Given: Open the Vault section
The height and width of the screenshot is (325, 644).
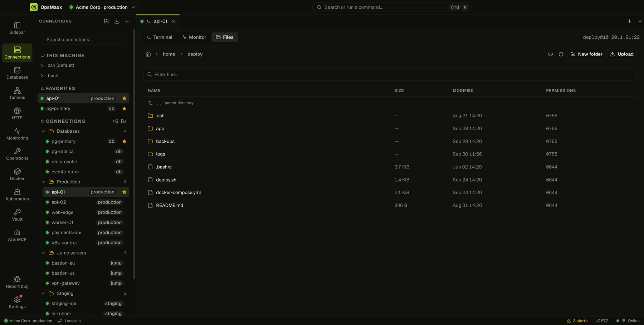Looking at the screenshot, I should (x=17, y=215).
